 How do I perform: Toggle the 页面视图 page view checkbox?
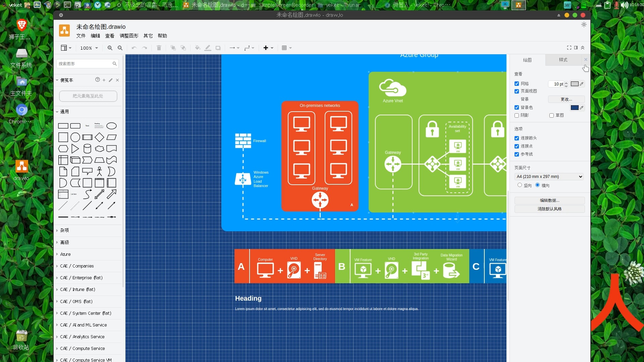(x=517, y=91)
